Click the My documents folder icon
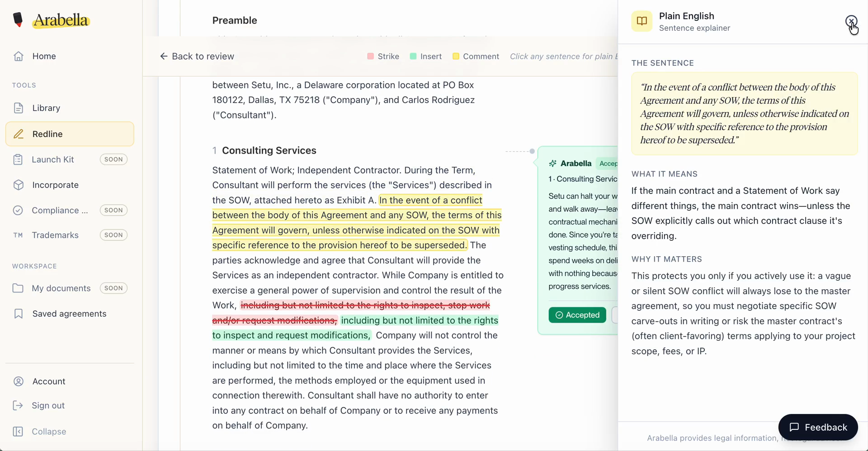Screen dimensions: 868x451 (18, 288)
